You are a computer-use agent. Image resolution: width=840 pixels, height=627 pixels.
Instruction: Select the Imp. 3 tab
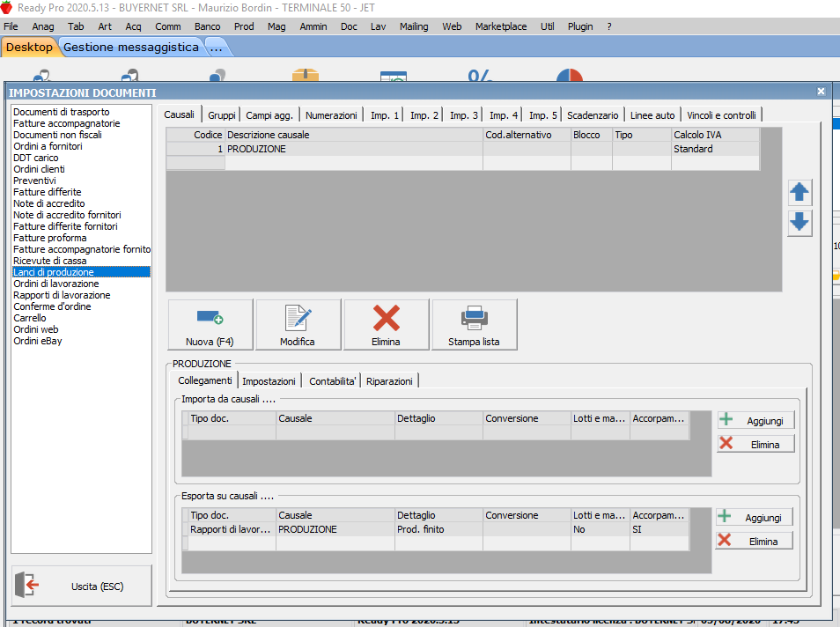464,115
